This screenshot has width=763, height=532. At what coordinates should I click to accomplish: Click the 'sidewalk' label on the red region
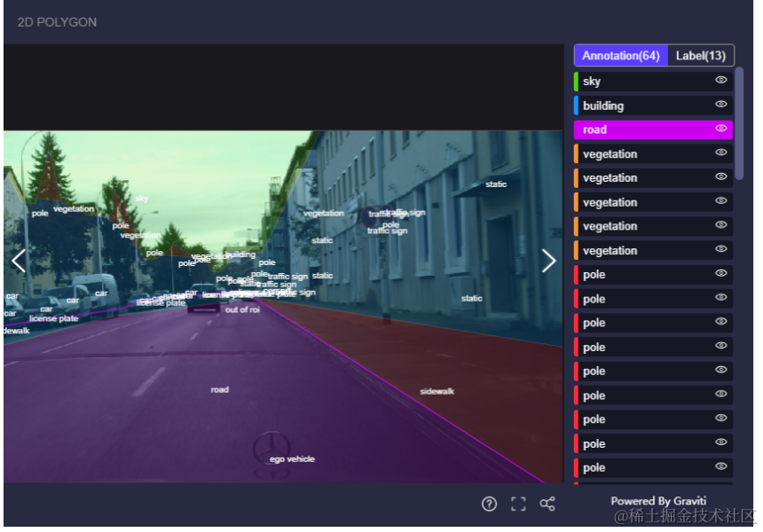tap(437, 391)
